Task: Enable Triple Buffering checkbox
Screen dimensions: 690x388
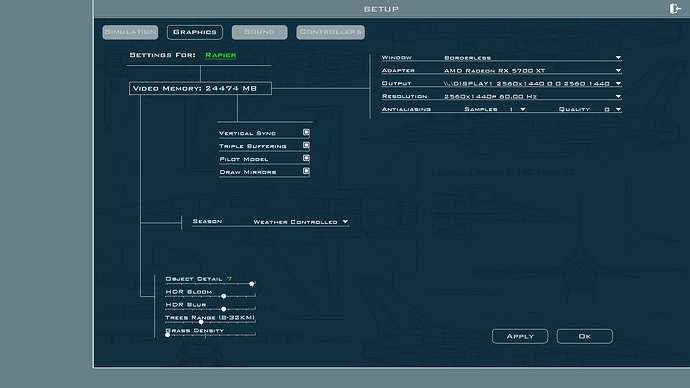Action: [x=306, y=145]
